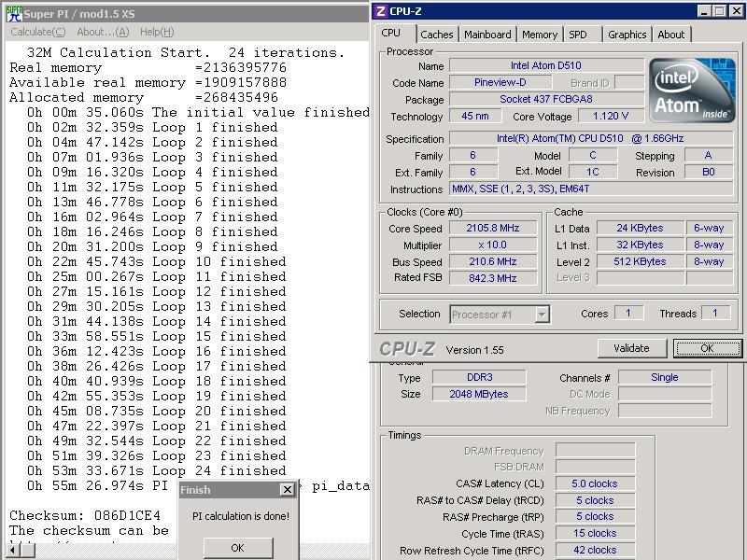Viewport: 747px width, 560px height.
Task: Click the tRP value field
Action: click(x=595, y=516)
